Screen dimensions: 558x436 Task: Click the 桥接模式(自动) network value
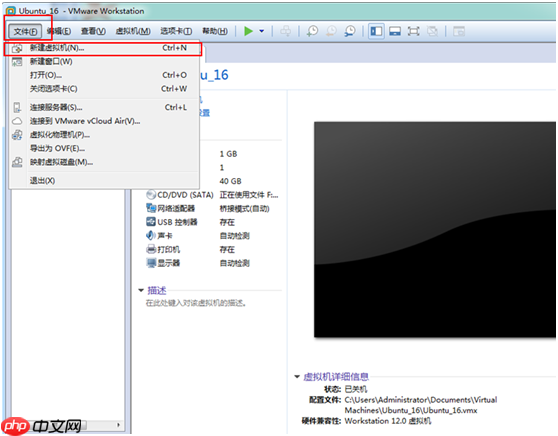coord(244,209)
